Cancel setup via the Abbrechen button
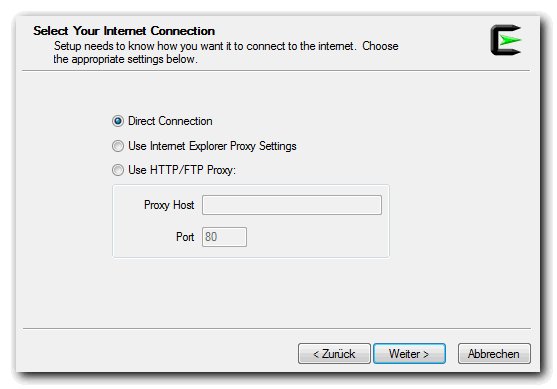This screenshot has height=389, width=557. [494, 354]
